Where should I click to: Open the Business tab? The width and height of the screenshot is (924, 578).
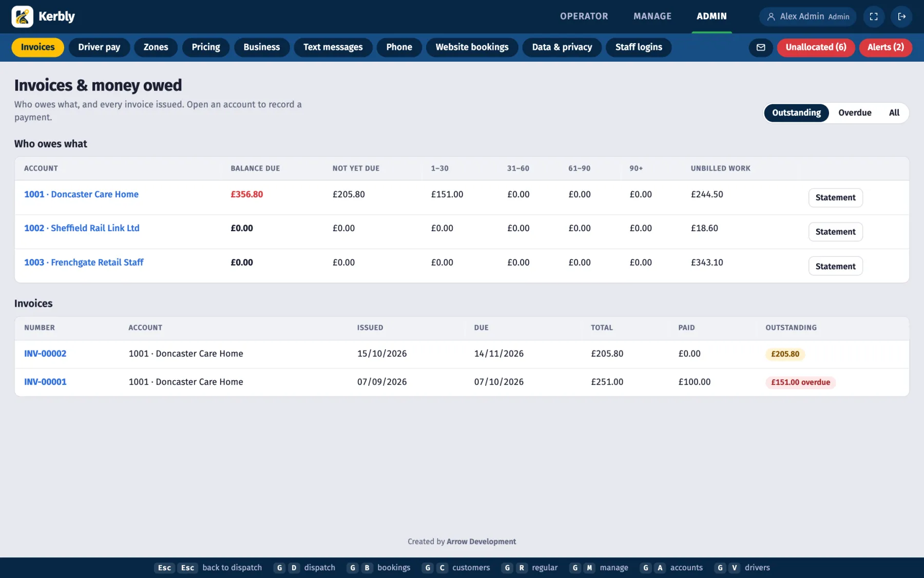(x=262, y=47)
